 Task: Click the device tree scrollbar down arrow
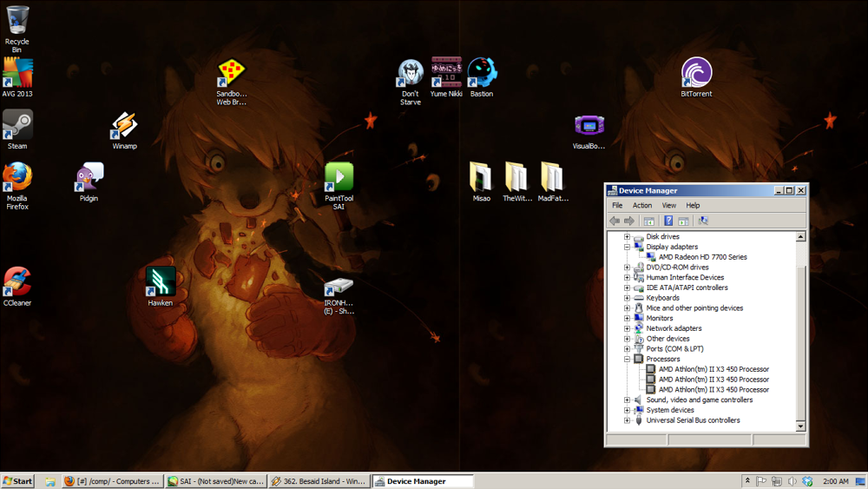point(800,426)
